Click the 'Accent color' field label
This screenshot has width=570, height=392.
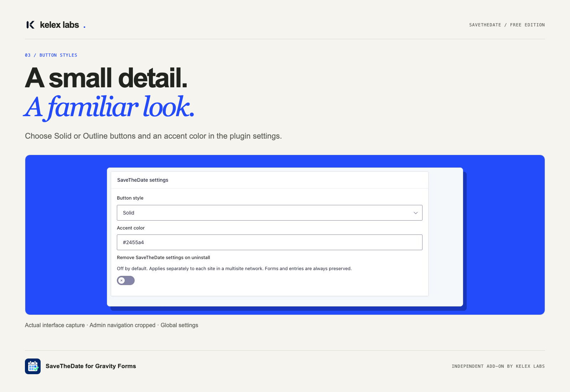(x=131, y=228)
